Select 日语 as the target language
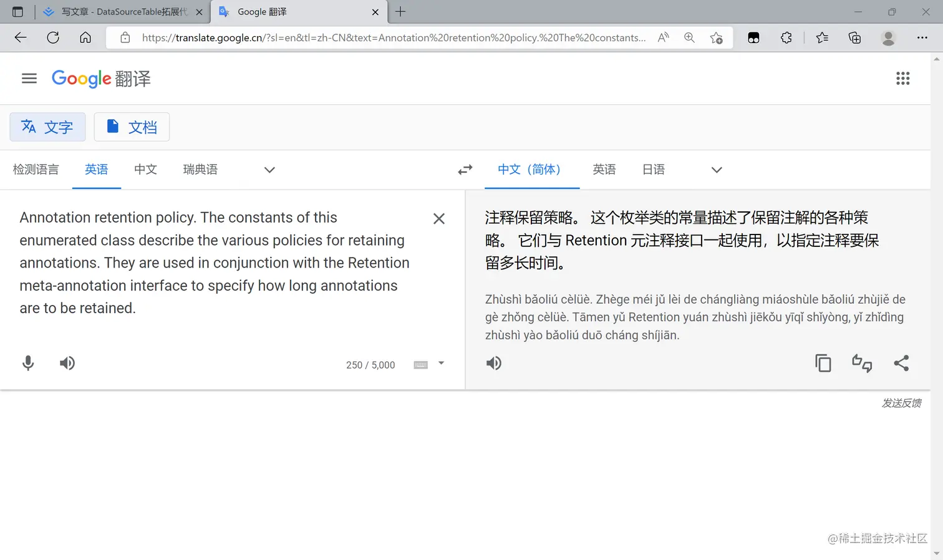Screen dimensions: 943x560 point(654,170)
